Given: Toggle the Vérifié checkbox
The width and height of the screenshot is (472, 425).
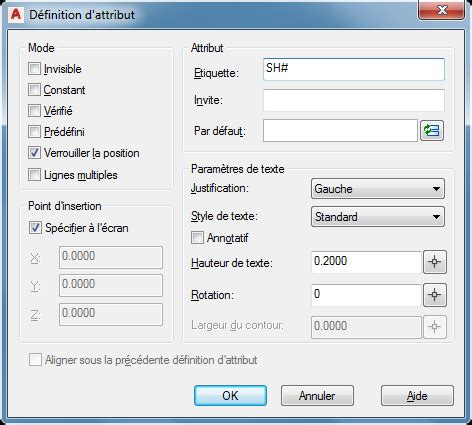Looking at the screenshot, I should coord(34,111).
